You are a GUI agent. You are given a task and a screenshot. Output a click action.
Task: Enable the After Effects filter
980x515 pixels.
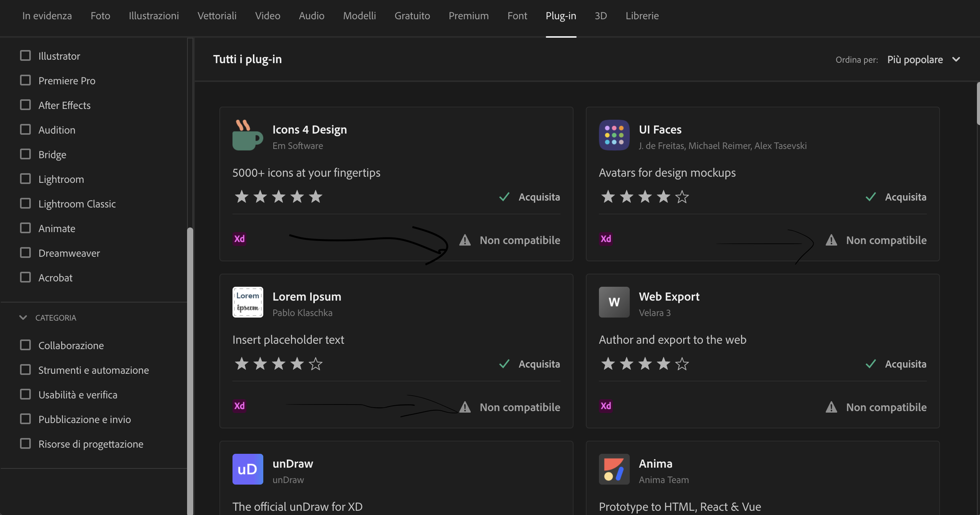pyautogui.click(x=25, y=105)
